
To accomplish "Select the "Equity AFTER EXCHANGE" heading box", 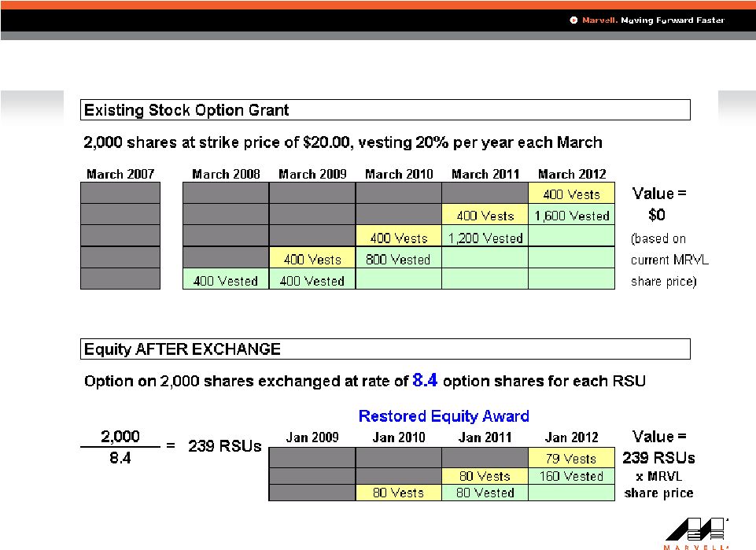I will click(385, 349).
